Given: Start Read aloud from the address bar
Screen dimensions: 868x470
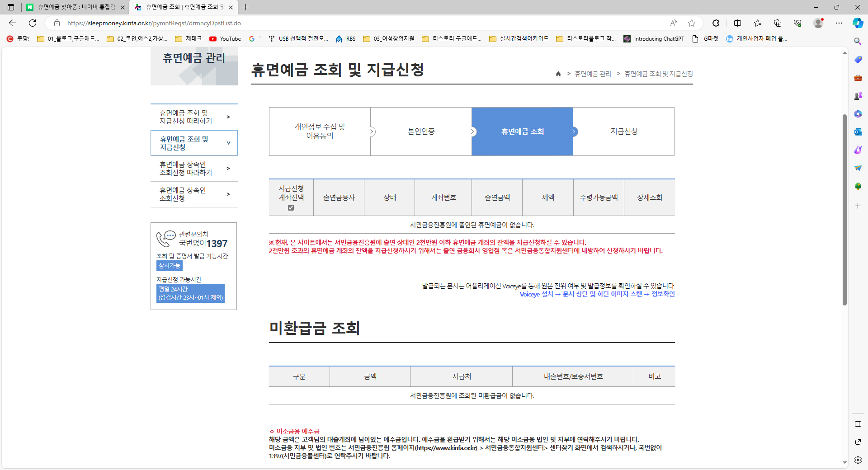Looking at the screenshot, I should coord(674,23).
